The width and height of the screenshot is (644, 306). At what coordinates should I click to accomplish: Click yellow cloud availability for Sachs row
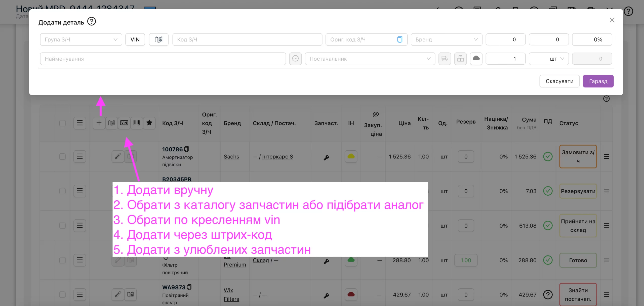351,156
